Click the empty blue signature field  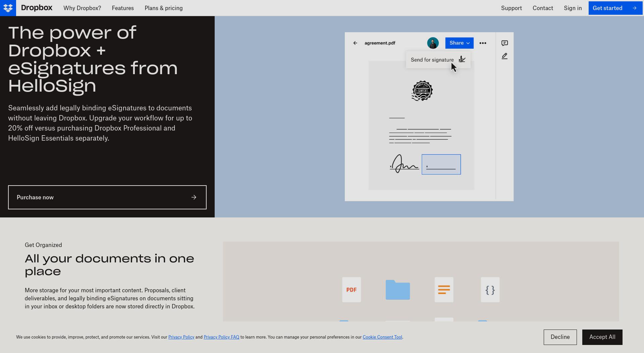click(x=441, y=164)
